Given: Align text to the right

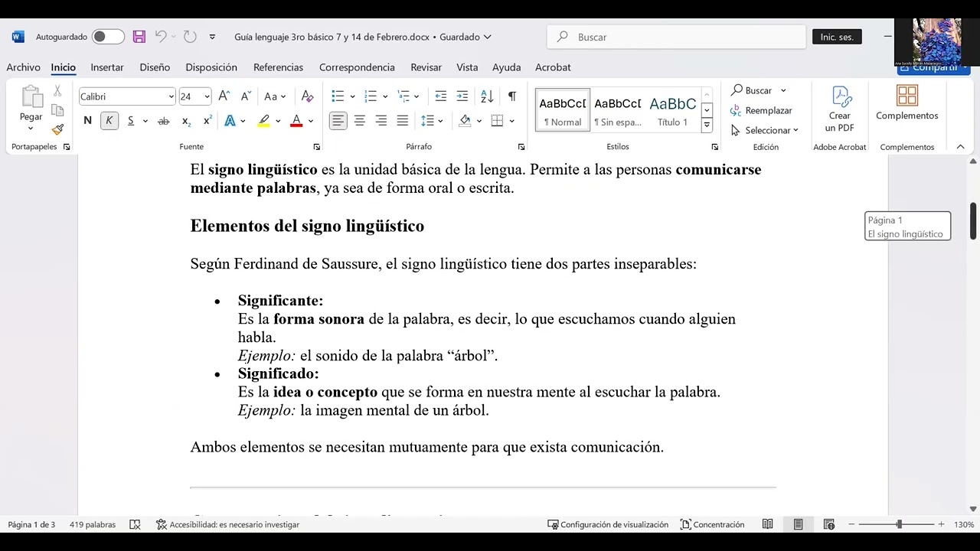Looking at the screenshot, I should coord(381,121).
